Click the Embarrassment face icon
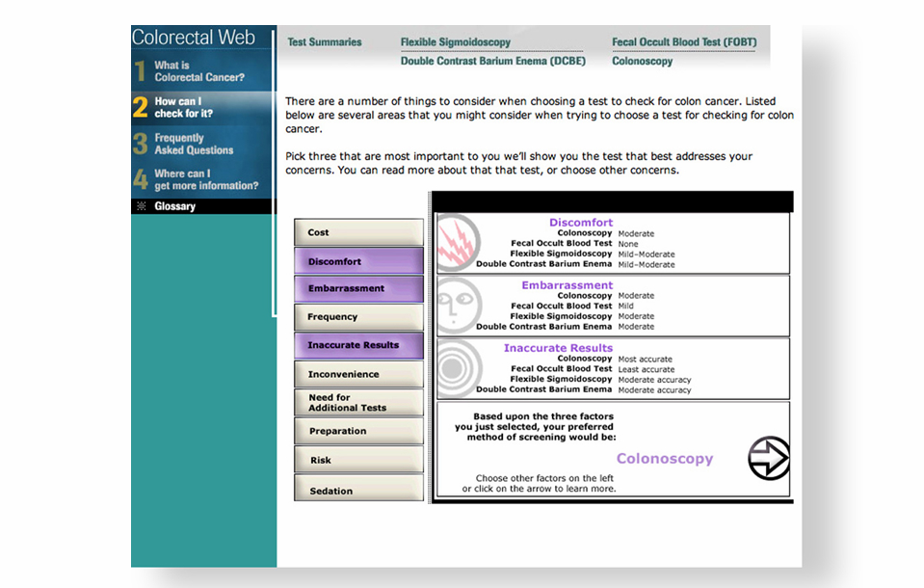Image resolution: width=924 pixels, height=588 pixels. (x=458, y=305)
